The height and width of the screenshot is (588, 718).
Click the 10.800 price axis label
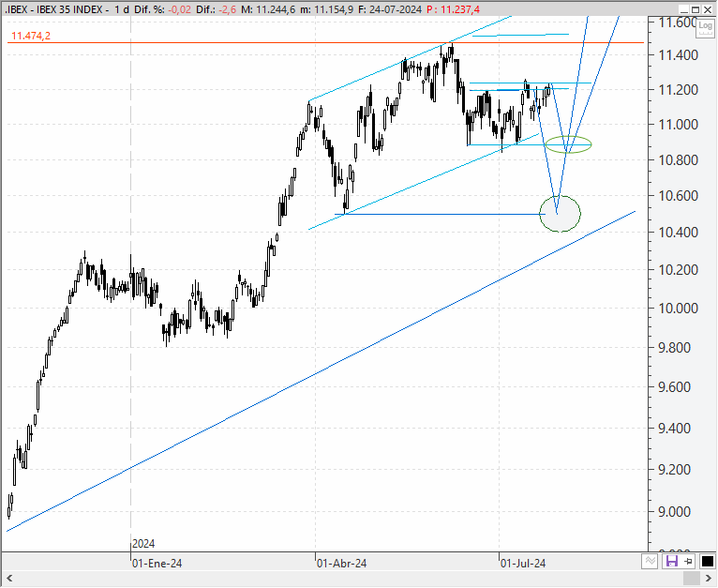click(678, 160)
